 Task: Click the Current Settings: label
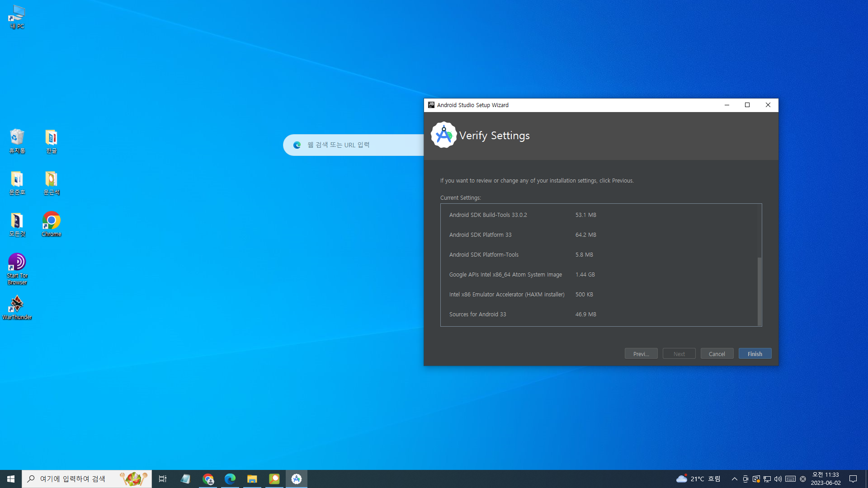pos(461,198)
